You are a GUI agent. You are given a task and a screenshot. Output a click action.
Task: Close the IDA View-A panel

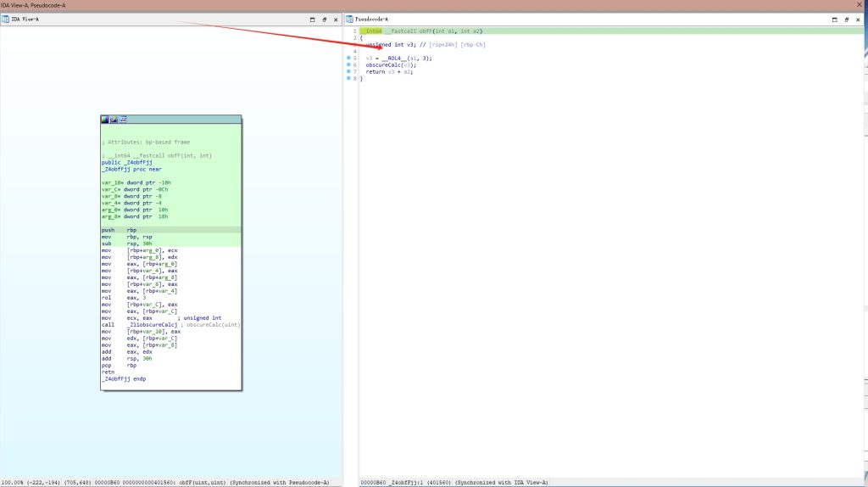click(336, 20)
